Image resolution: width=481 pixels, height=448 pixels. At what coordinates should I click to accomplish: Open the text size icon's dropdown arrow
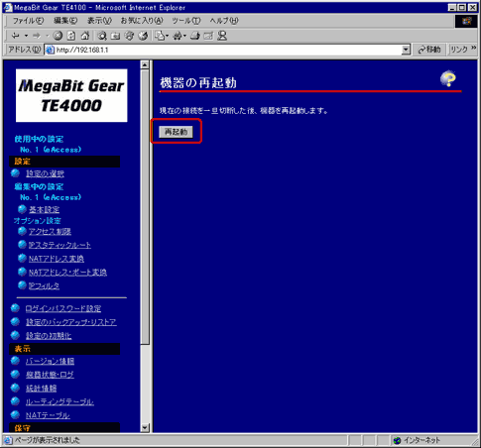tap(184, 36)
